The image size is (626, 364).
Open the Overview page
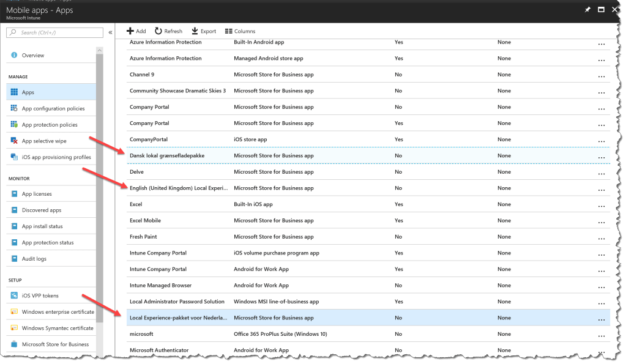point(33,55)
